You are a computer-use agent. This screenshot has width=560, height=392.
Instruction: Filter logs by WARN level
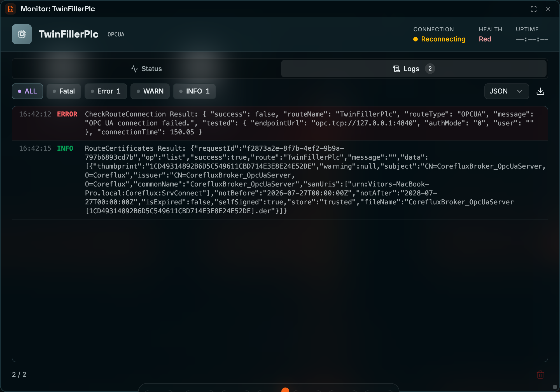click(x=150, y=91)
